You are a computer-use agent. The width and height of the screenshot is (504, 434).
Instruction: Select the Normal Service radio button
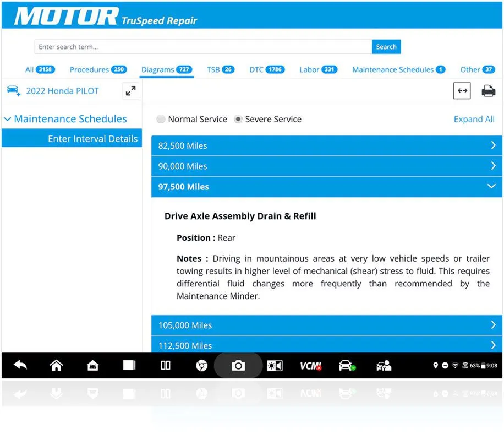pyautogui.click(x=161, y=119)
